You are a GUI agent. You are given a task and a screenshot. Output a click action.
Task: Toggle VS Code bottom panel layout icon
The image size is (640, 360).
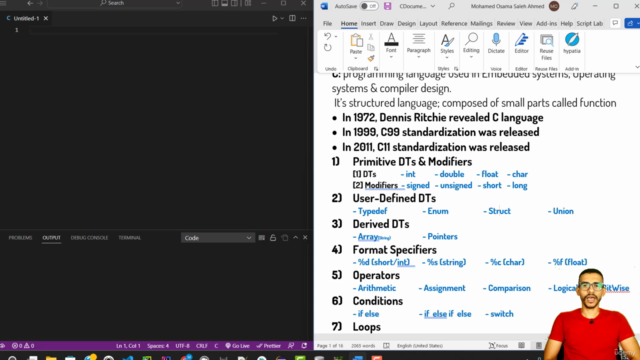(224, 3)
